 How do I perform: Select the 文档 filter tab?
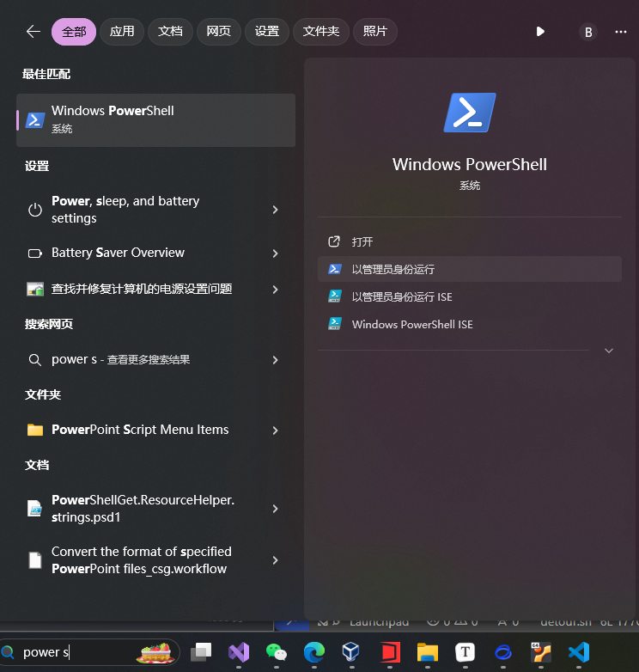[x=170, y=32]
